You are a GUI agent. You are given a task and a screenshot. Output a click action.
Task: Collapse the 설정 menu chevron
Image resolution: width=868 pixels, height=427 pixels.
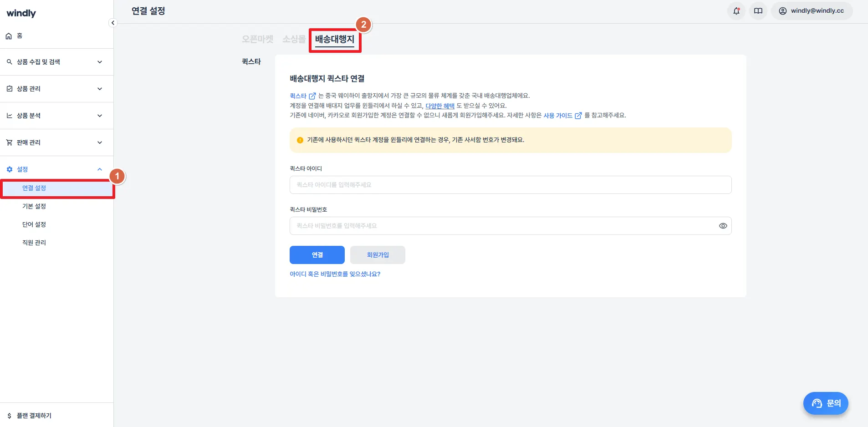[x=100, y=169]
